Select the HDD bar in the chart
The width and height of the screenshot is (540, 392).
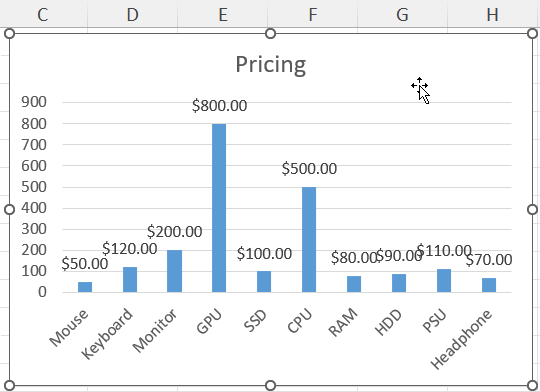pyautogui.click(x=399, y=283)
